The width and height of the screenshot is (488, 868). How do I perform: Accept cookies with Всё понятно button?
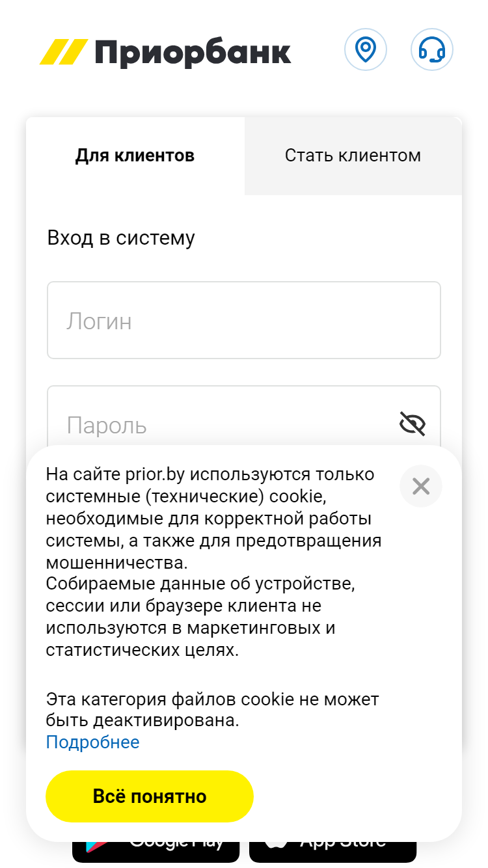(x=150, y=796)
